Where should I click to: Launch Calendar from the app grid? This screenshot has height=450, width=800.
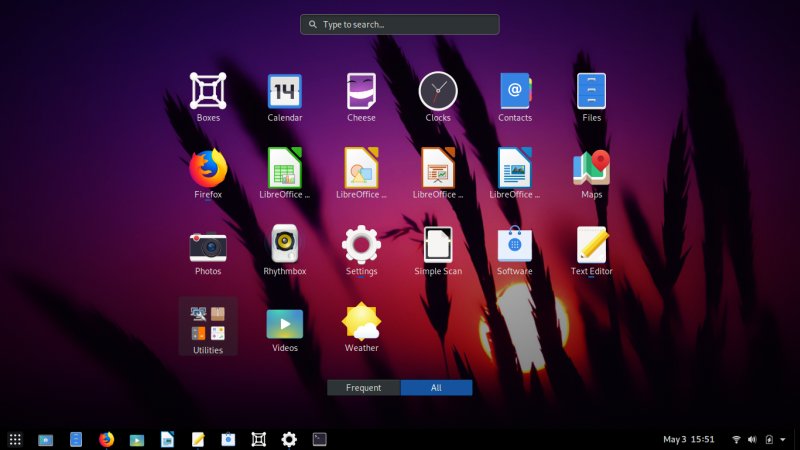pos(285,97)
